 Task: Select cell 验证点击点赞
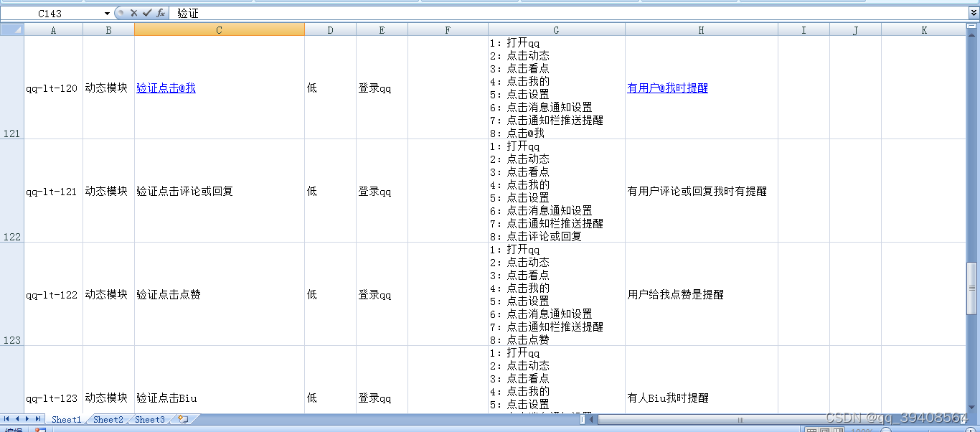click(x=220, y=295)
